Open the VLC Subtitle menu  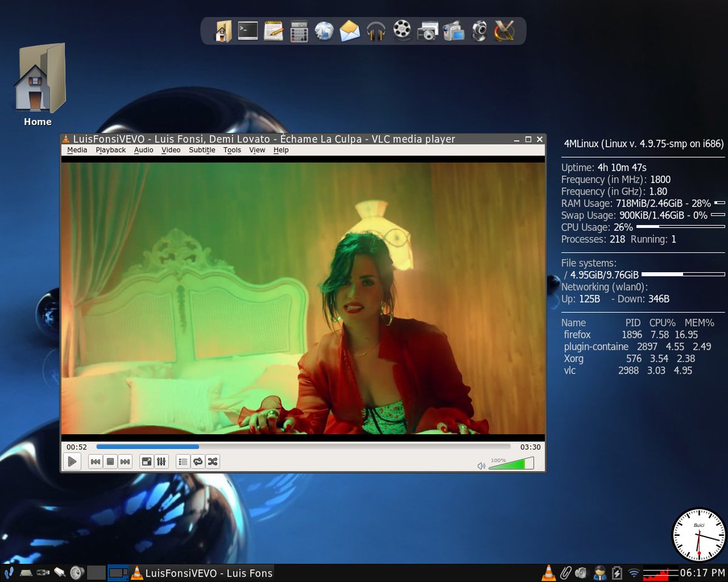(x=202, y=150)
